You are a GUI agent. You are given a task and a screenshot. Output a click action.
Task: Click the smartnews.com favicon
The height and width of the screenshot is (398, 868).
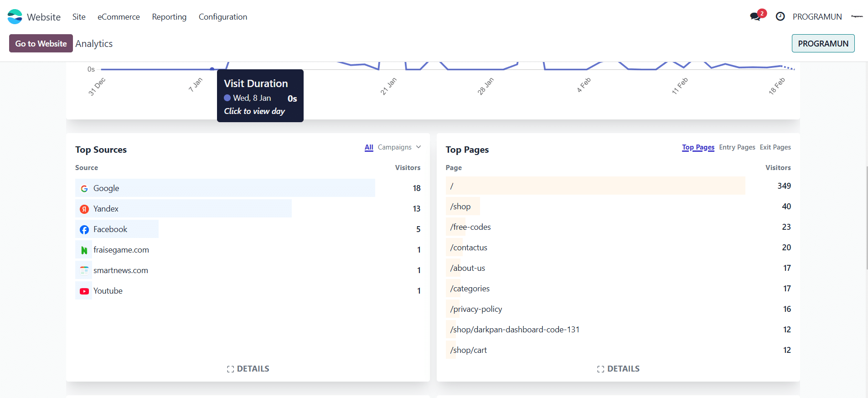tap(84, 271)
